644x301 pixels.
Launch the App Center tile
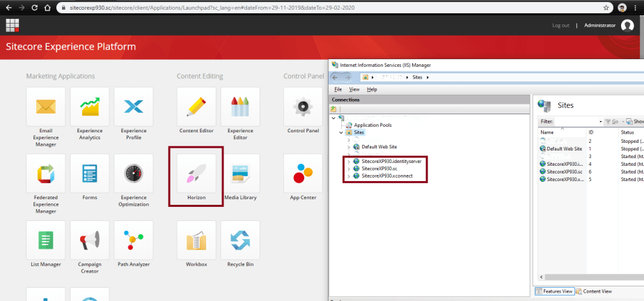(x=303, y=173)
